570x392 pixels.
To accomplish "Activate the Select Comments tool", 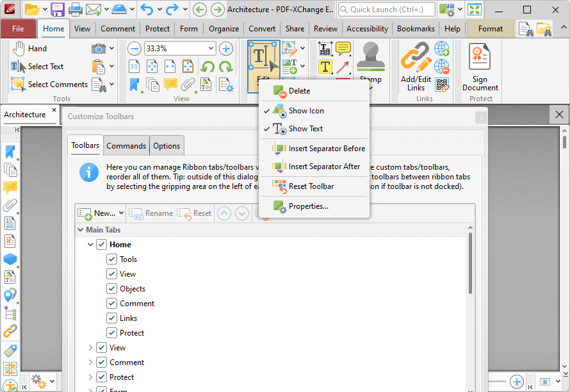I will tap(49, 85).
